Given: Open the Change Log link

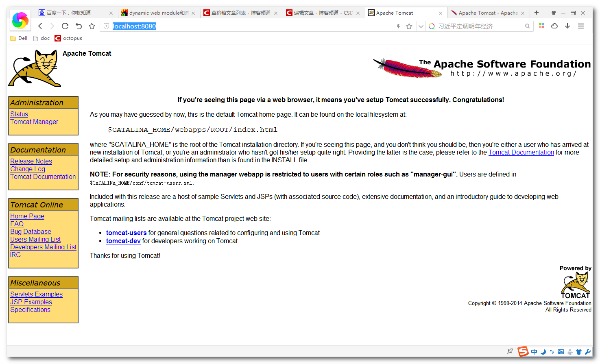Looking at the screenshot, I should pos(28,169).
